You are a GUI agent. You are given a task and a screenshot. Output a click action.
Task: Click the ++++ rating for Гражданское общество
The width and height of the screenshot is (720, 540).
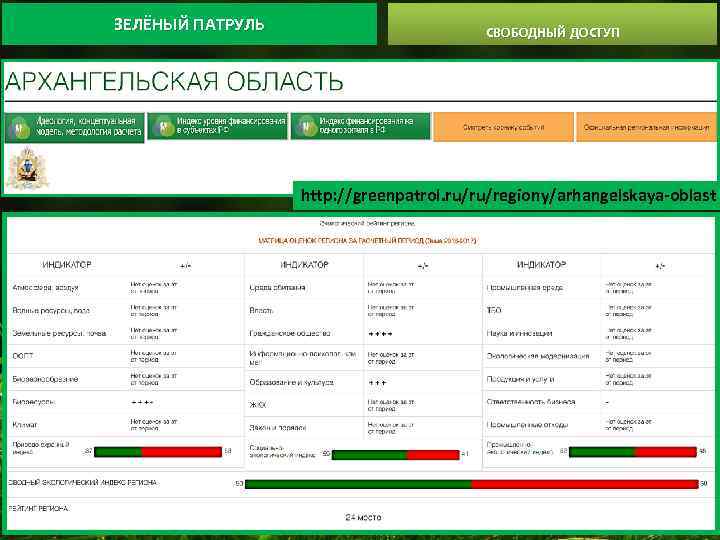point(380,334)
